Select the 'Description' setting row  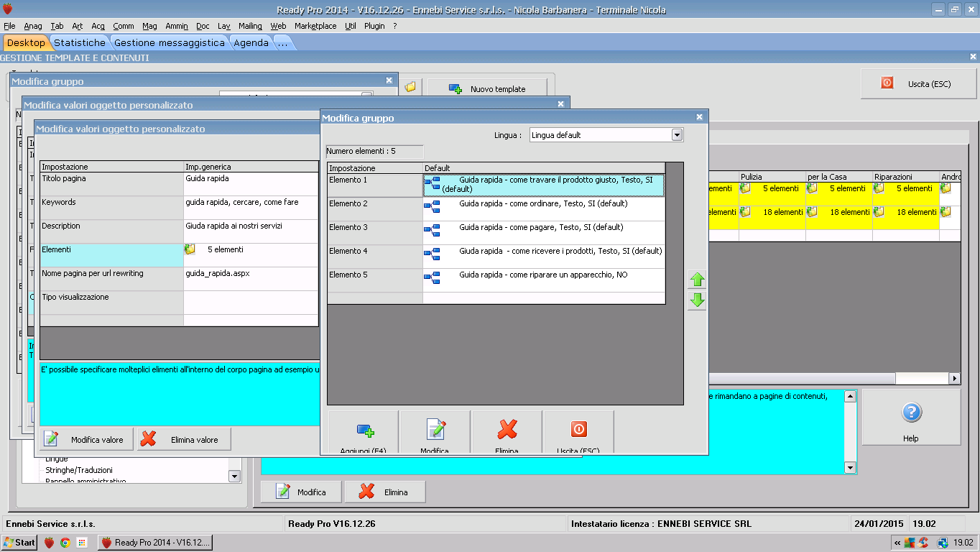(x=179, y=231)
